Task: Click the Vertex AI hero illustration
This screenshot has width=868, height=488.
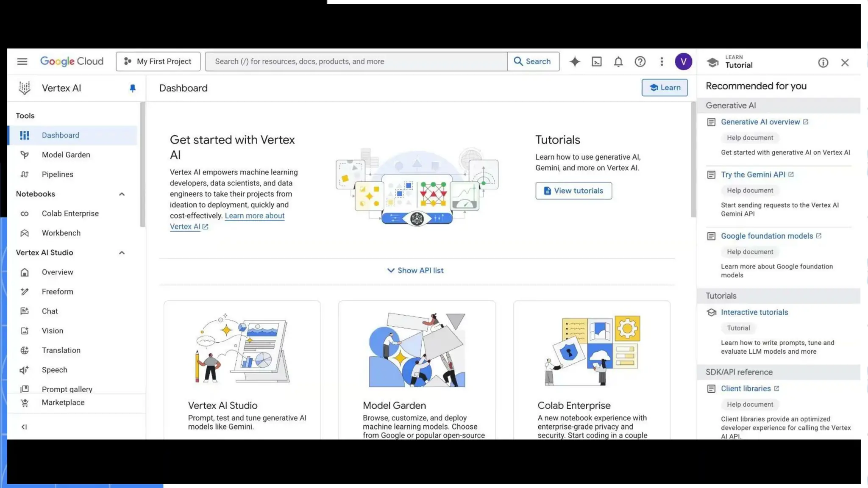Action: [417, 187]
